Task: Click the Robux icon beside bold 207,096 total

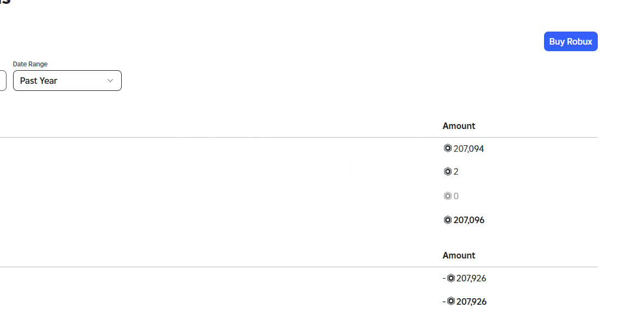Action: click(448, 220)
